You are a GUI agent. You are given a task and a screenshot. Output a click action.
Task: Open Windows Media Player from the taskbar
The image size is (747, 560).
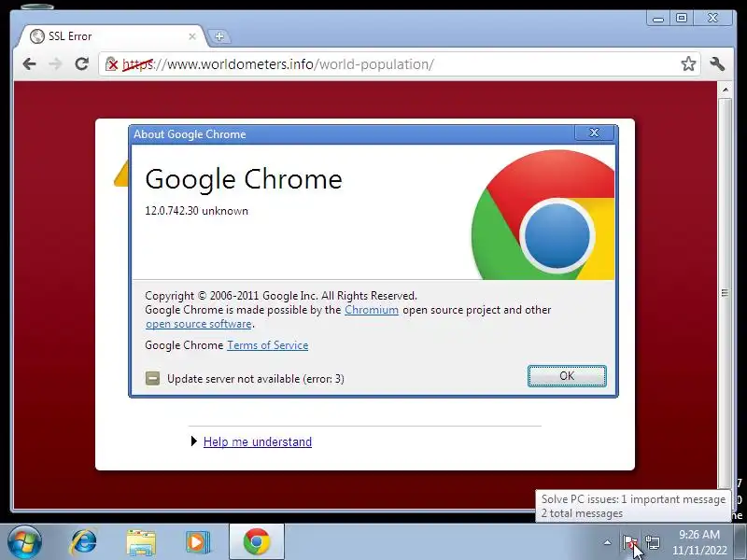(198, 542)
